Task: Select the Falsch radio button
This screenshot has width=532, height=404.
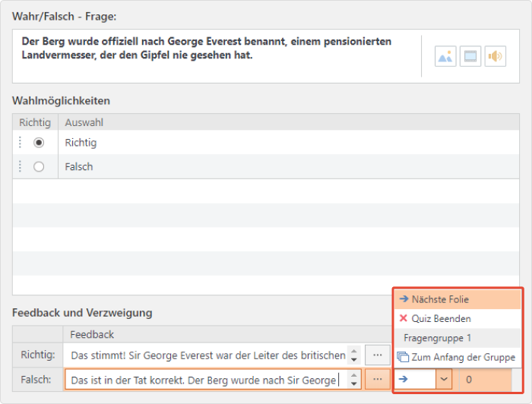Action: tap(39, 167)
